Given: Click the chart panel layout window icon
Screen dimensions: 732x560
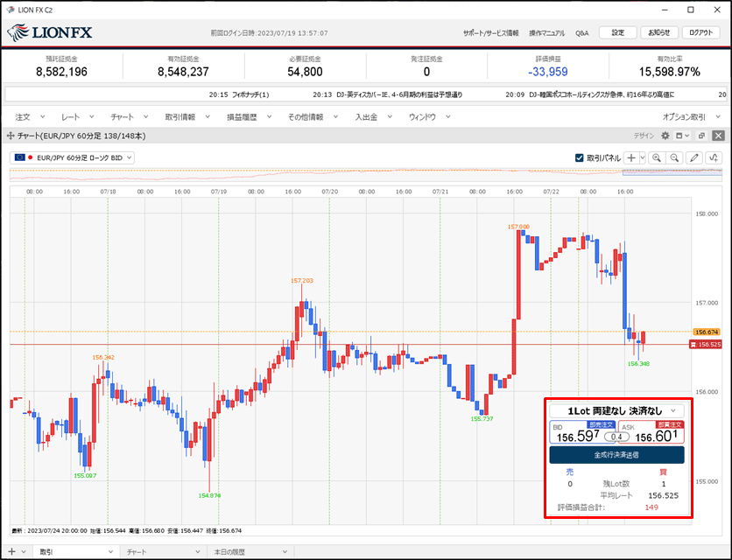Looking at the screenshot, I should click(679, 136).
